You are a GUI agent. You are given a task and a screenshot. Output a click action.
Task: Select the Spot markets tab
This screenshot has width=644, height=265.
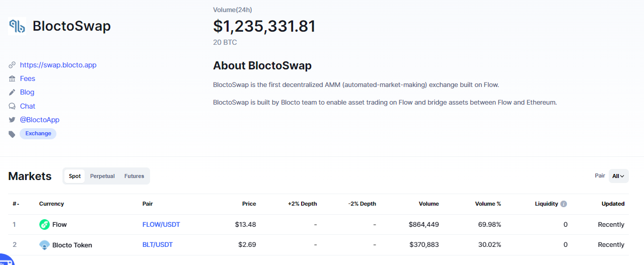(x=75, y=176)
